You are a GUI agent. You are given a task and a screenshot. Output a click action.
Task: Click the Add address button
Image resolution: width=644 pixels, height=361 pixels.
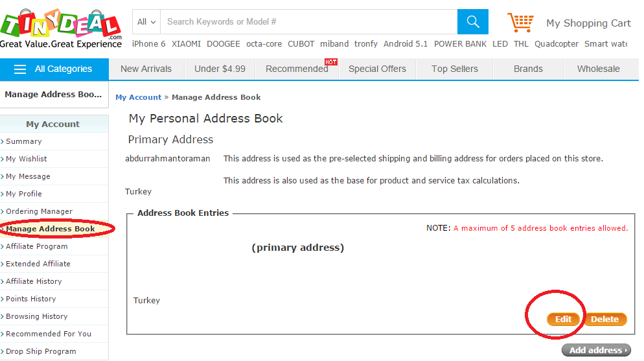[596, 351]
